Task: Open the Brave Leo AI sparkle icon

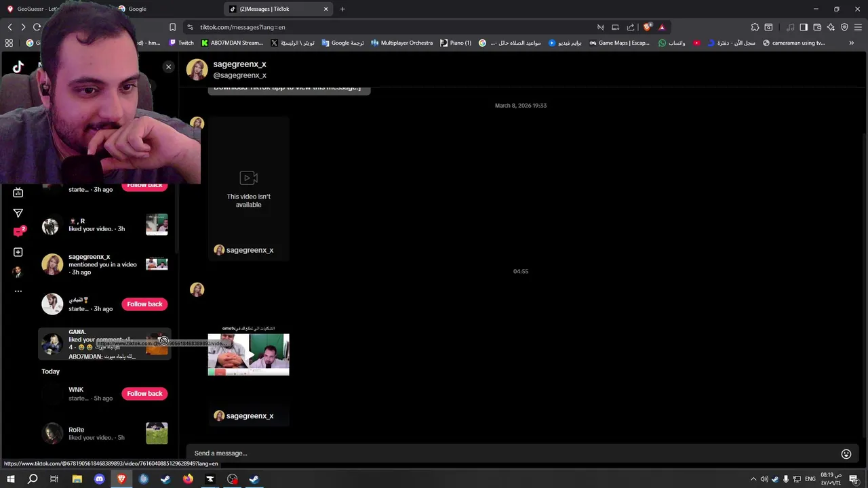Action: point(831,27)
